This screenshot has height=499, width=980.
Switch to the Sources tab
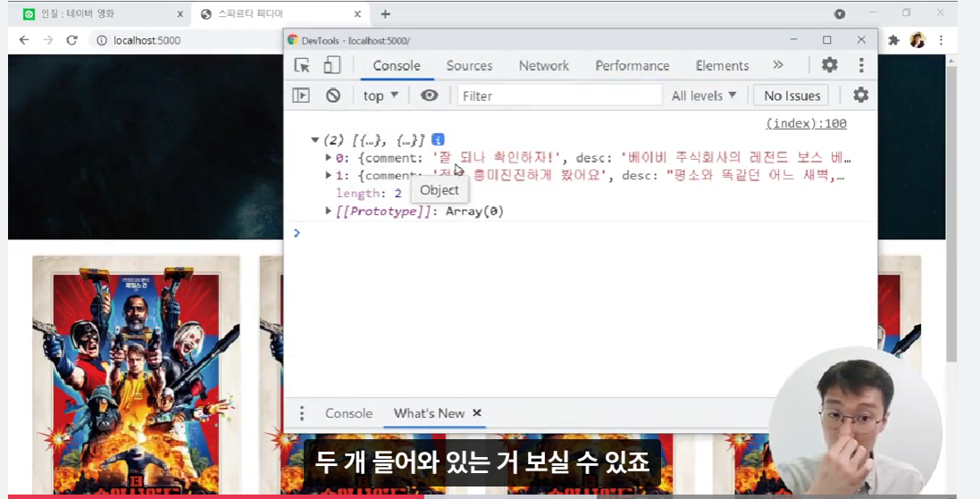click(x=469, y=65)
